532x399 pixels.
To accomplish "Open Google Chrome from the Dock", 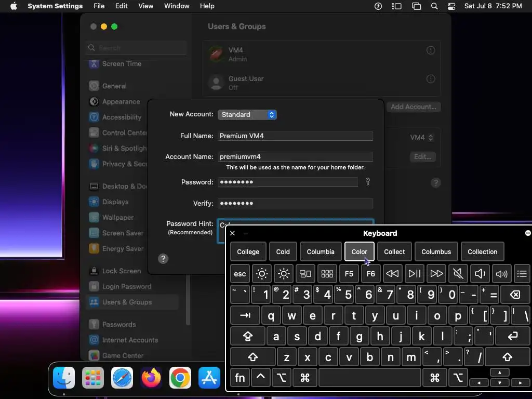I will tap(180, 378).
